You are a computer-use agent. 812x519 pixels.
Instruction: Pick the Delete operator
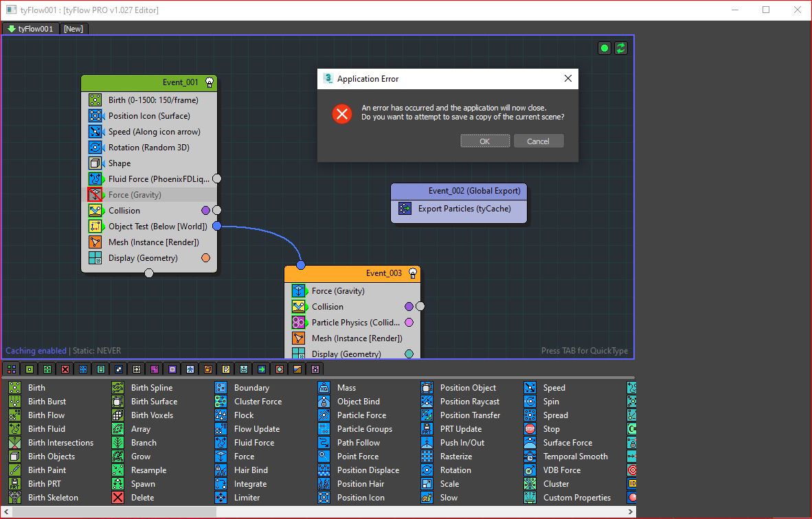coord(133,497)
